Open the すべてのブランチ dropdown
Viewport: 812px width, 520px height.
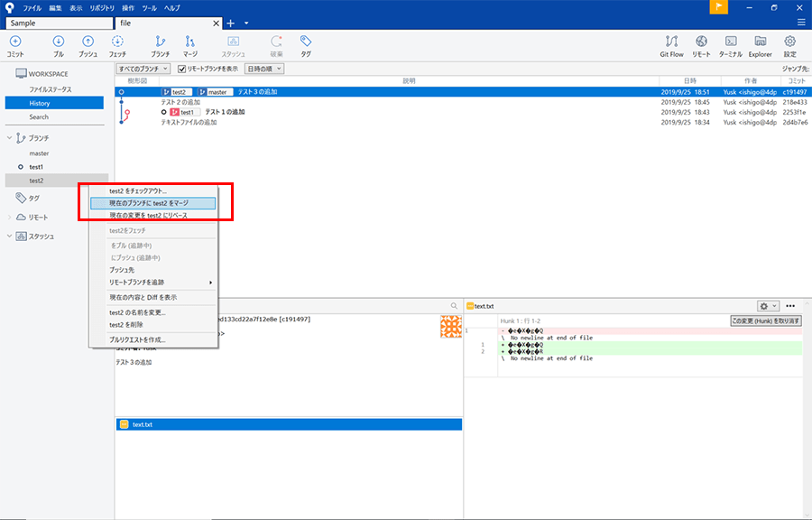click(143, 69)
